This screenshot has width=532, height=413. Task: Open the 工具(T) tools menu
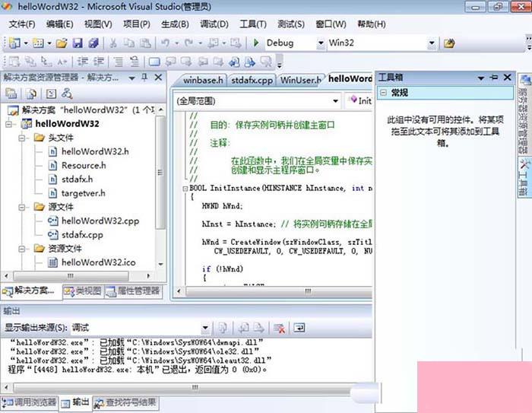tap(253, 24)
